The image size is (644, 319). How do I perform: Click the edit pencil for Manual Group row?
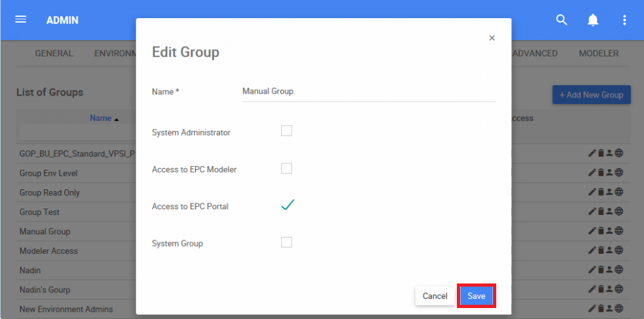point(592,231)
